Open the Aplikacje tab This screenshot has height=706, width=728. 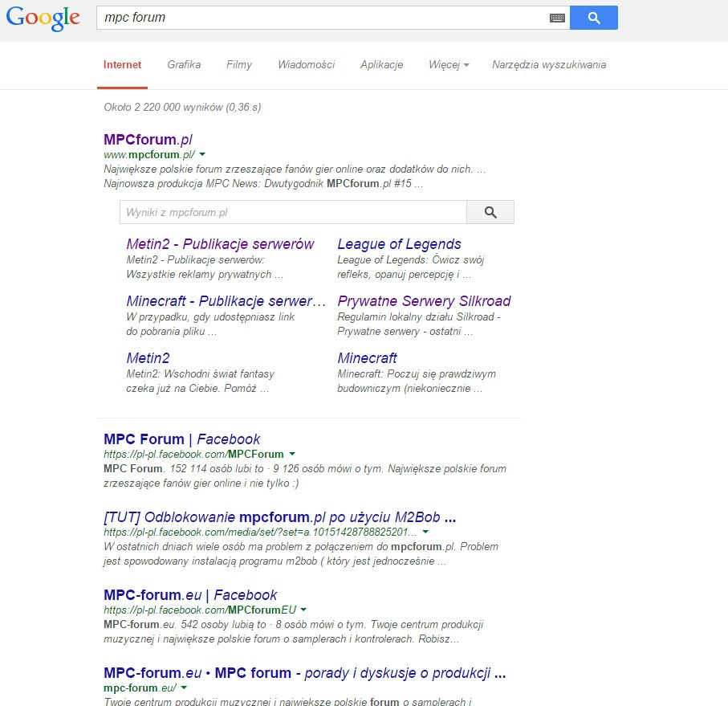click(x=381, y=64)
